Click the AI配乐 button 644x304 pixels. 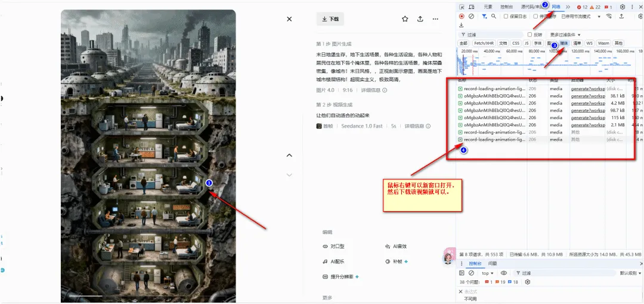click(333, 262)
